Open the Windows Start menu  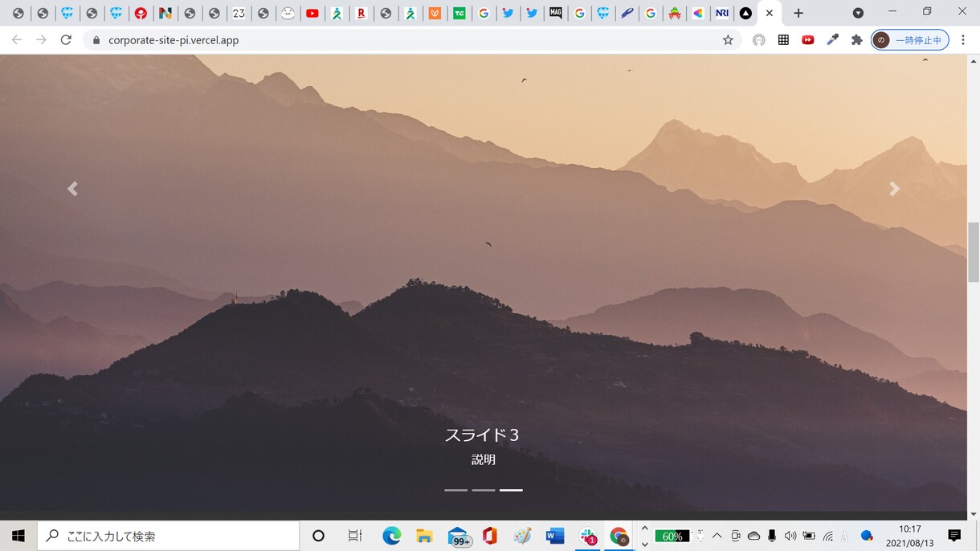(18, 536)
